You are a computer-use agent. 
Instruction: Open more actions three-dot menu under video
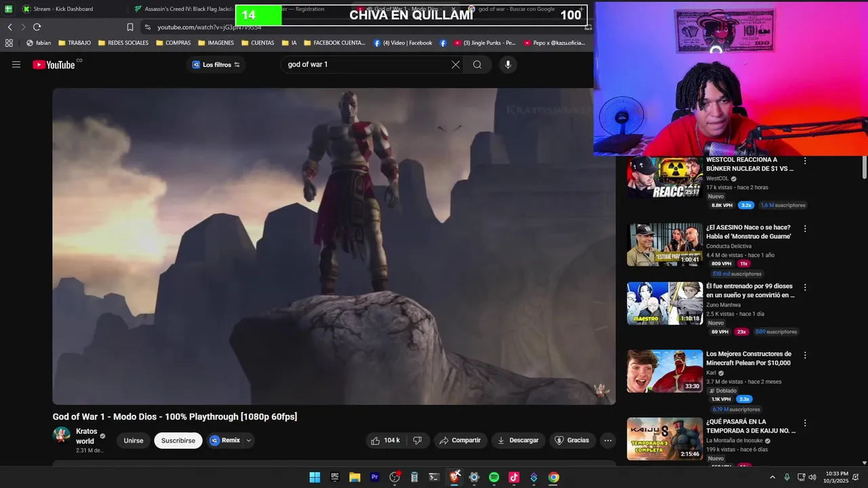pyautogui.click(x=608, y=441)
